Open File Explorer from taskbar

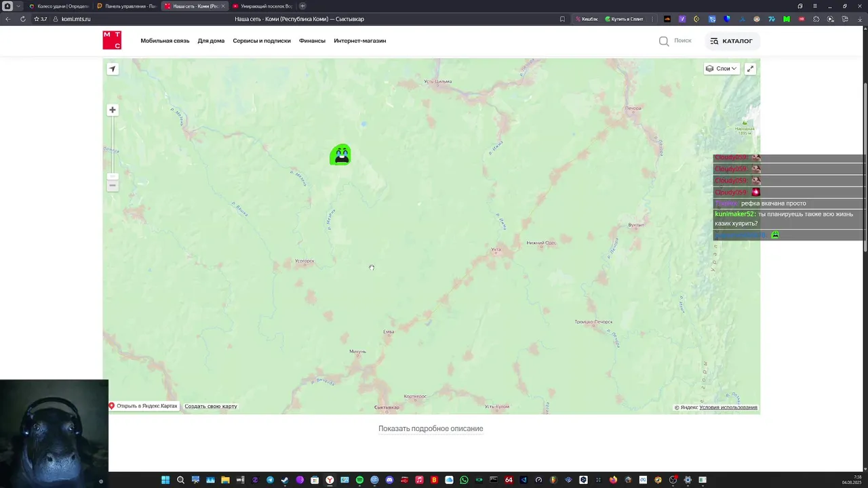click(x=225, y=480)
